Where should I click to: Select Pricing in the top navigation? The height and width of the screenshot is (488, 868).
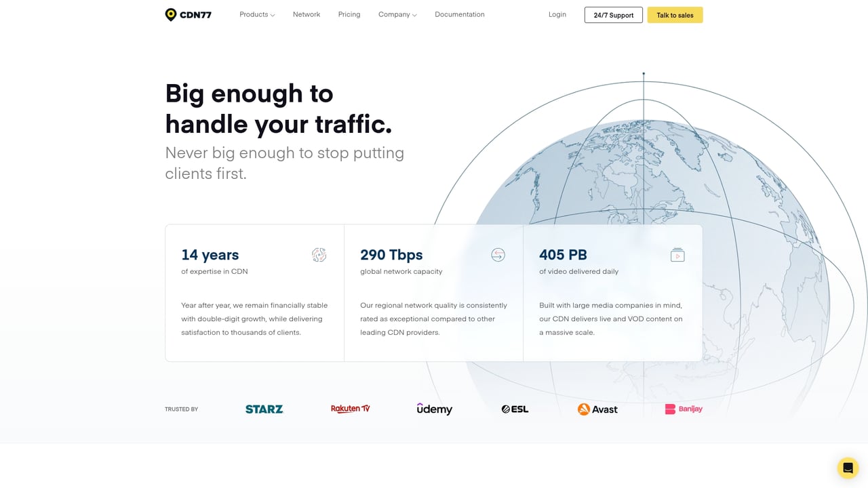pyautogui.click(x=349, y=14)
